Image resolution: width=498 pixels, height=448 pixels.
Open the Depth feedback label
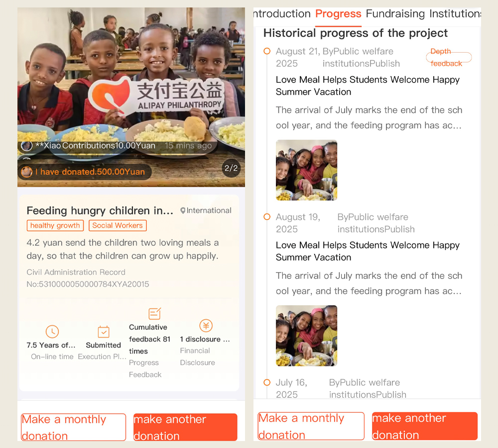[x=449, y=57]
